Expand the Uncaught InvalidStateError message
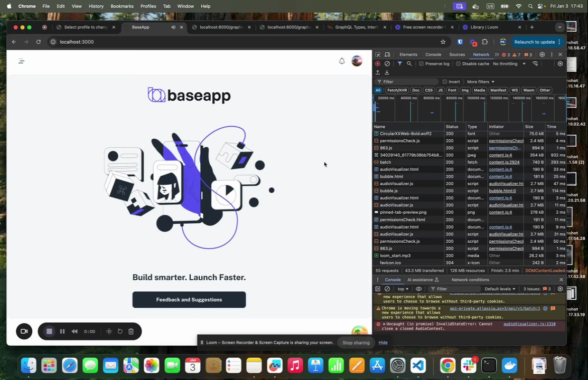 (x=384, y=324)
